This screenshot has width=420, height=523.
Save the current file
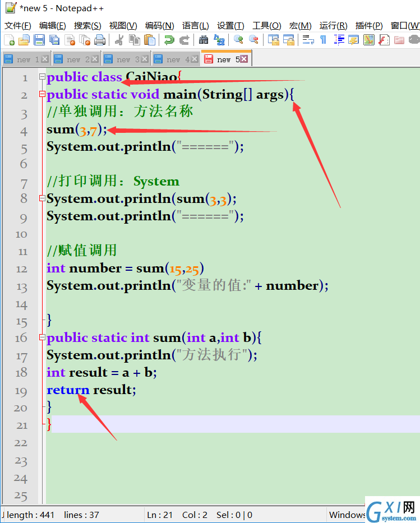[39, 40]
